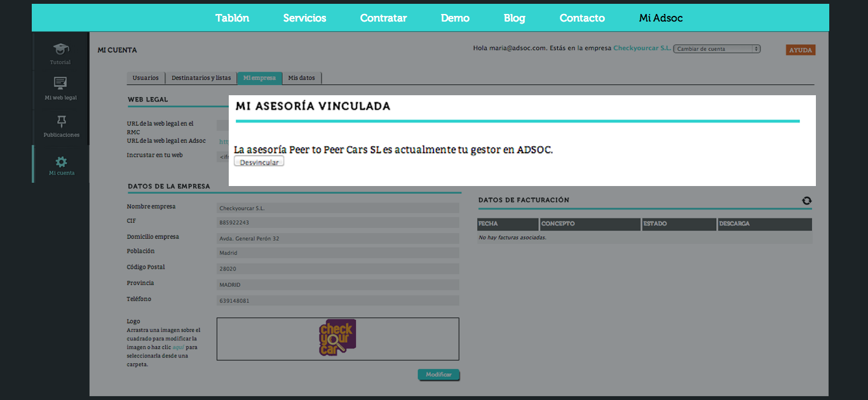Click the 'aquí' link in logo instructions

(178, 347)
